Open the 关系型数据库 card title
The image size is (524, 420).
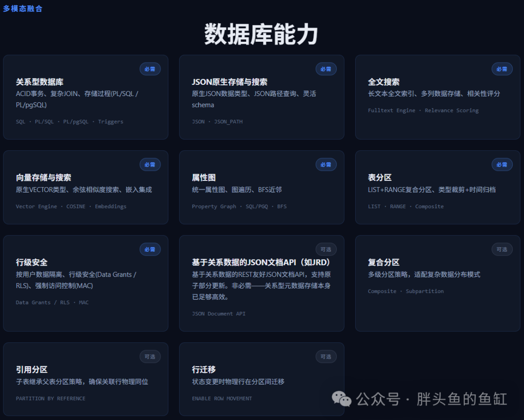[x=39, y=82]
